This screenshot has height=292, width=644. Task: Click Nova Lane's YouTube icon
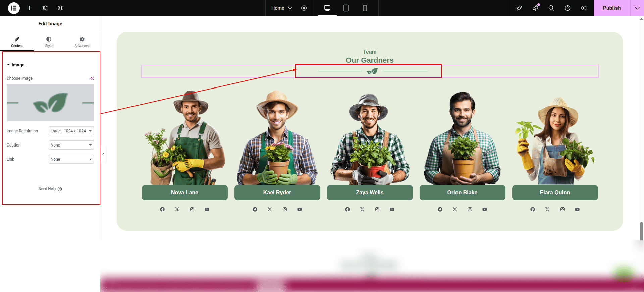(x=207, y=209)
